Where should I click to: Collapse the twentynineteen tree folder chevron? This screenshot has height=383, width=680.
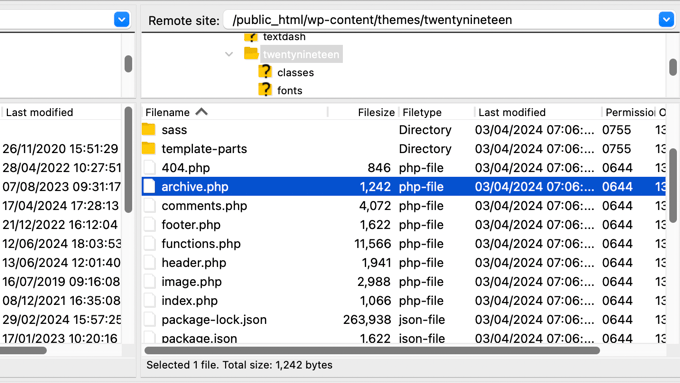[229, 54]
